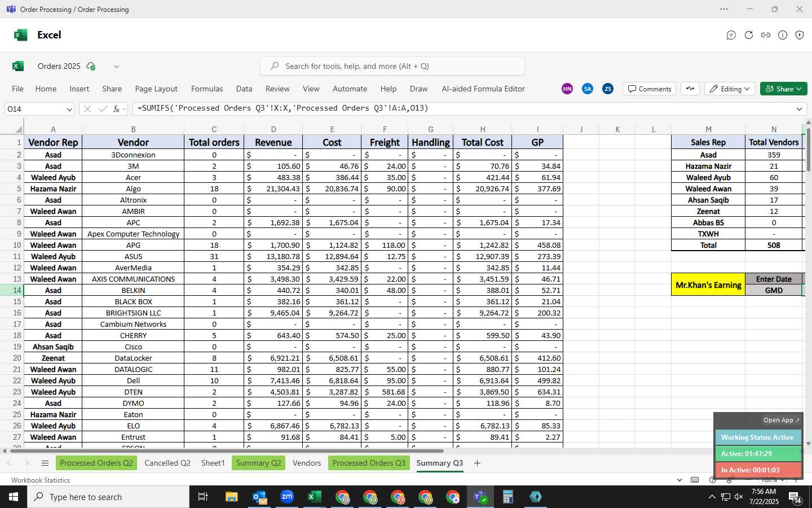
Task: Click the shield security icon
Action: click(800, 35)
